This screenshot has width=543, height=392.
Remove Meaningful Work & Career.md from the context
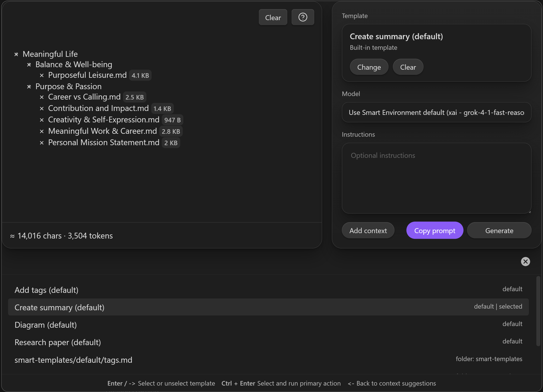point(42,131)
